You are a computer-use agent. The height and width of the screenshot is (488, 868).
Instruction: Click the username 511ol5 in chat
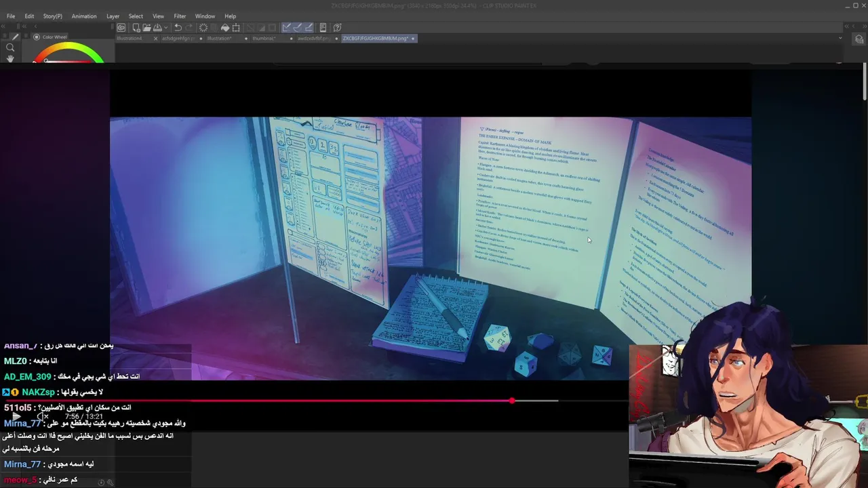(x=18, y=407)
